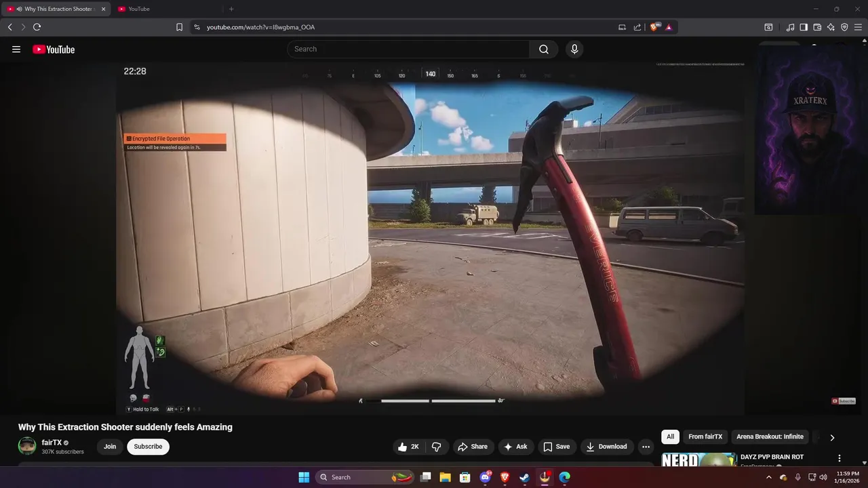Open the Brave Wallet icon
This screenshot has width=868, height=488.
pos(817,27)
